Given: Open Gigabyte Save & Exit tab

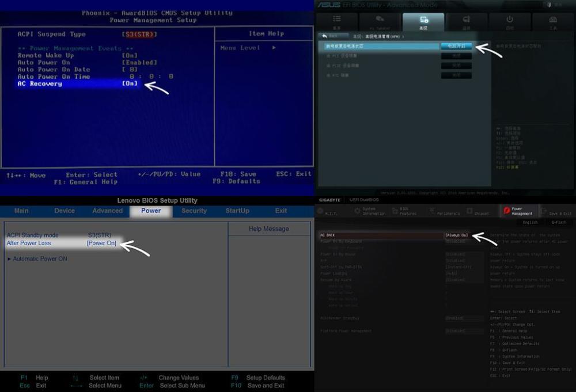Looking at the screenshot, I should [556, 211].
